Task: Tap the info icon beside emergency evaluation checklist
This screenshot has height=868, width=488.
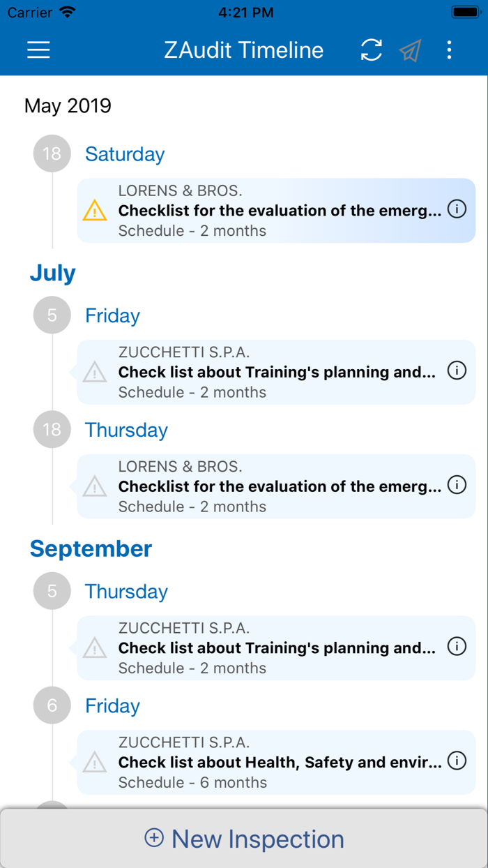Action: (457, 209)
